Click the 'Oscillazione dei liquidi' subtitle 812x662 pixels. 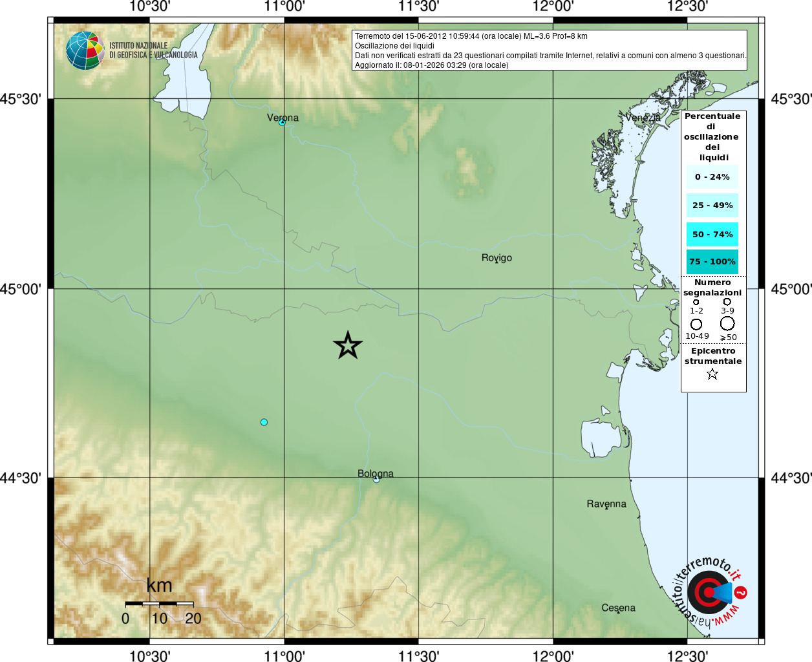pyautogui.click(x=394, y=46)
